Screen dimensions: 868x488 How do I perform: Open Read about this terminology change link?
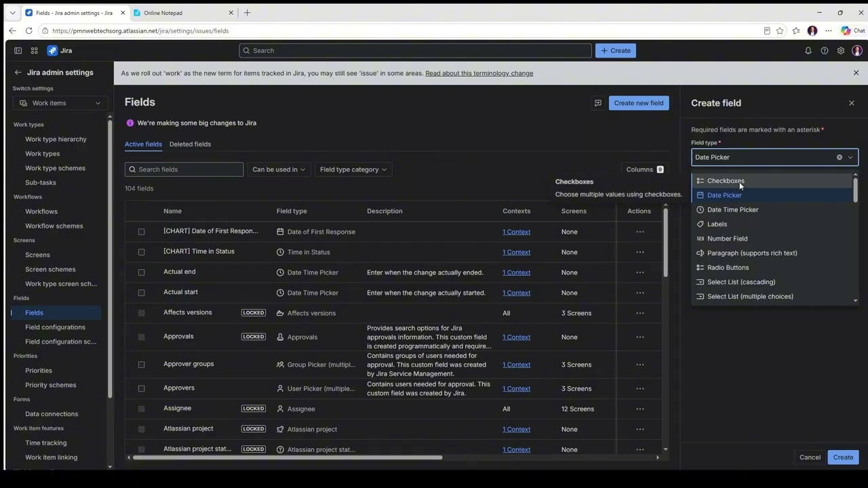(x=479, y=73)
